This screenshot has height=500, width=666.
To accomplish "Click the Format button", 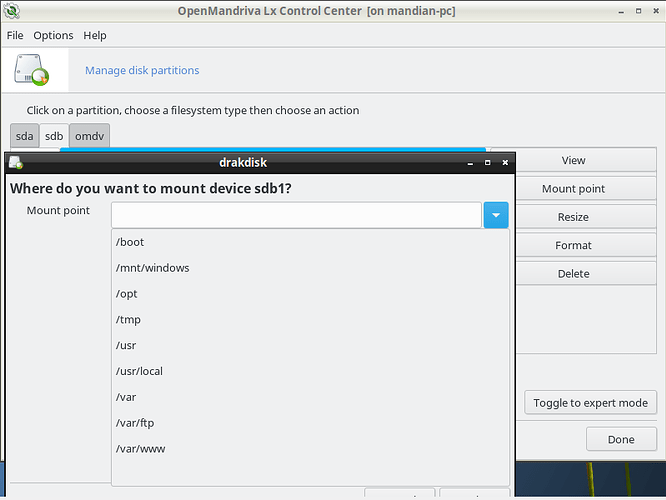I will pos(573,245).
